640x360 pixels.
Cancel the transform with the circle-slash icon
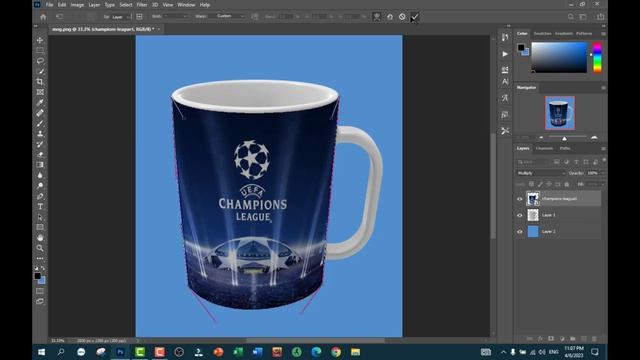click(x=402, y=17)
